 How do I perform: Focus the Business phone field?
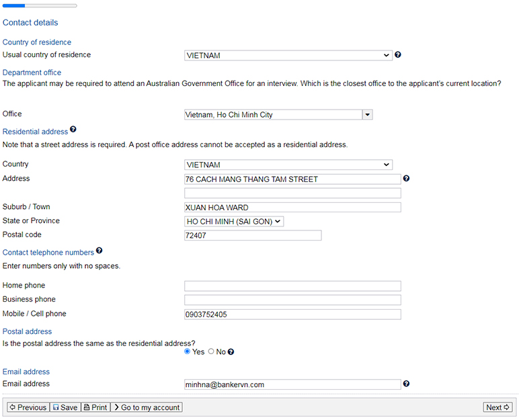pyautogui.click(x=292, y=300)
